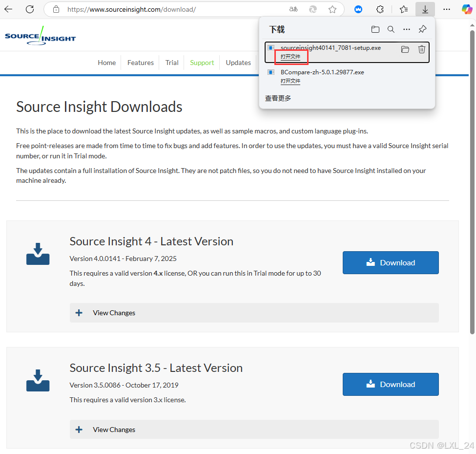
Task: Select sourceinsight40141_7081-setup.exe filename
Action: (331, 48)
